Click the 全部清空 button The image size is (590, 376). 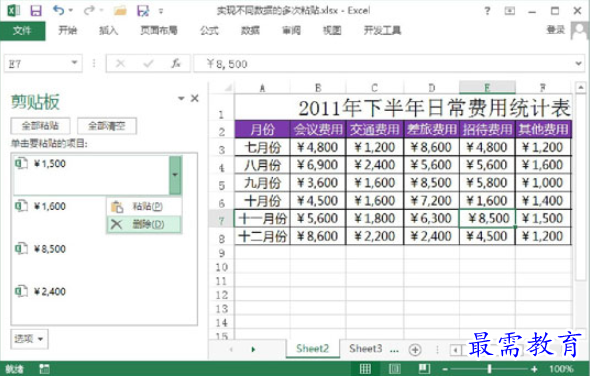[107, 126]
